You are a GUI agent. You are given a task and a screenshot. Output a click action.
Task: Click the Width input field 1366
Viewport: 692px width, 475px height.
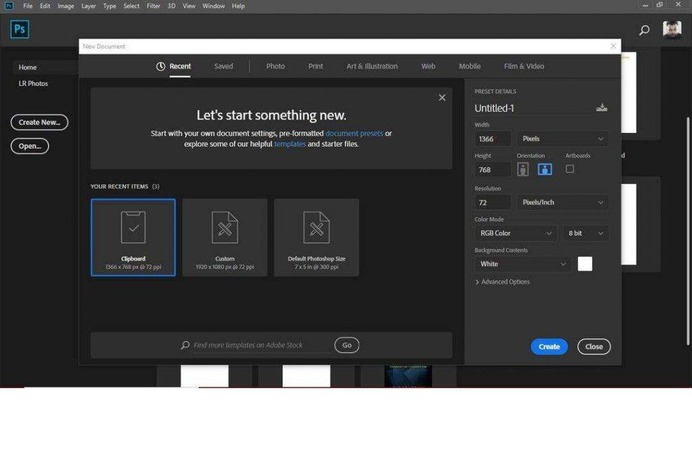pyautogui.click(x=493, y=139)
